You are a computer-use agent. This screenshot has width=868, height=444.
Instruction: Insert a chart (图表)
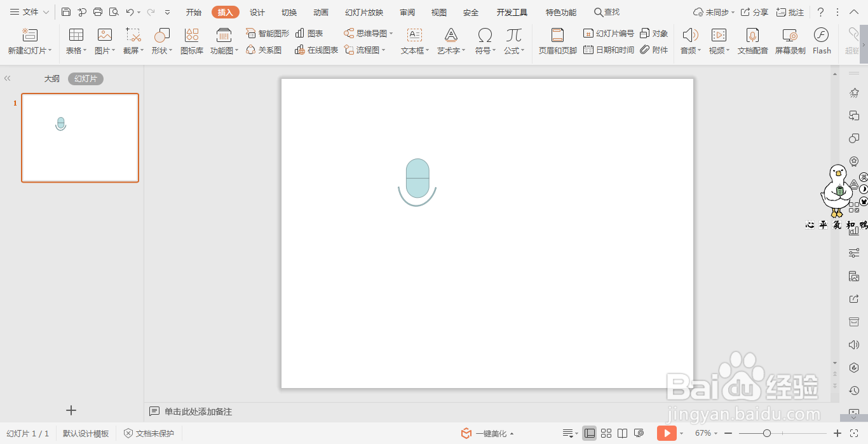(309, 33)
